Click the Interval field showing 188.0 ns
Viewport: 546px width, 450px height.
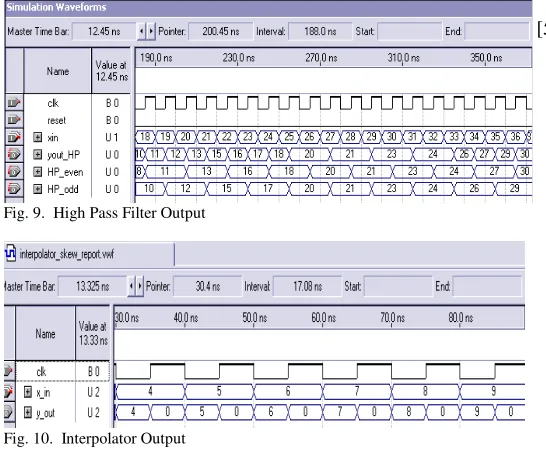pyautogui.click(x=320, y=31)
